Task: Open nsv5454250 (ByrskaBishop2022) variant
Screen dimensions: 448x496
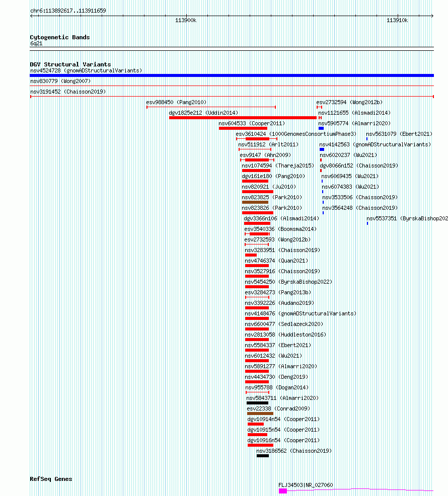Action: tap(288, 282)
